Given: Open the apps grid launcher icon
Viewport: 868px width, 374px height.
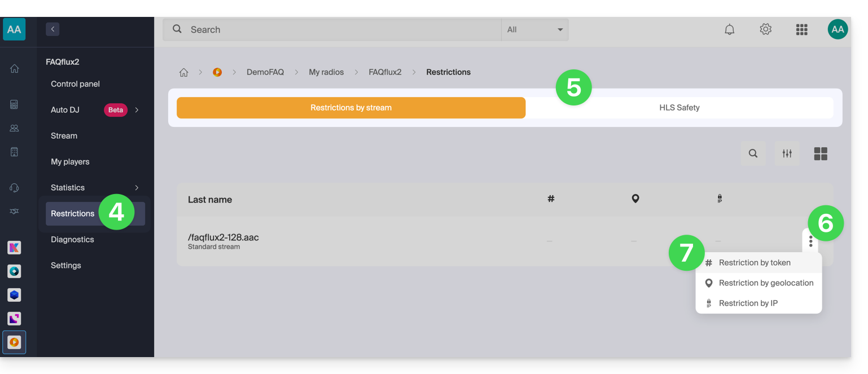Looking at the screenshot, I should pos(801,29).
